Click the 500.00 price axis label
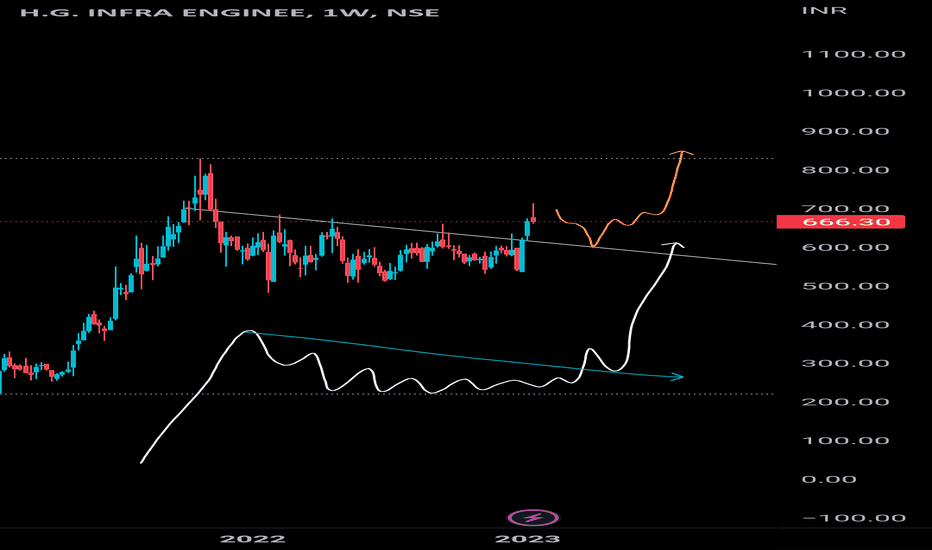 click(x=846, y=286)
